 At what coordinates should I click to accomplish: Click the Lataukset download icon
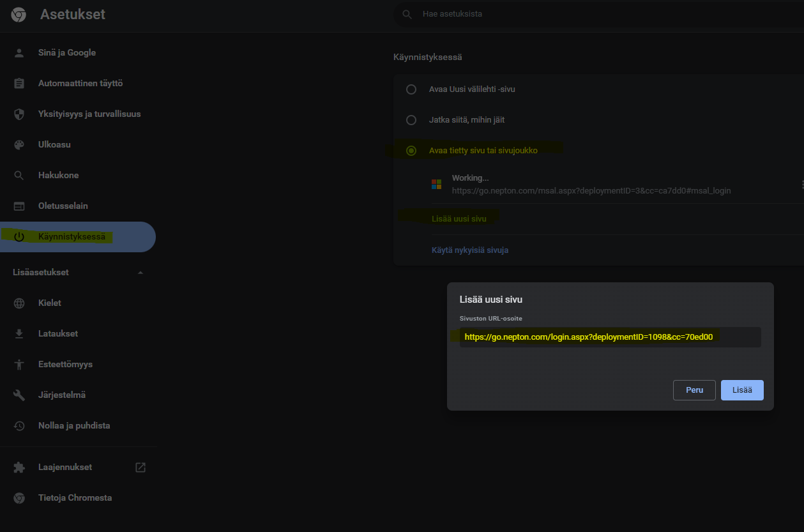coord(19,333)
